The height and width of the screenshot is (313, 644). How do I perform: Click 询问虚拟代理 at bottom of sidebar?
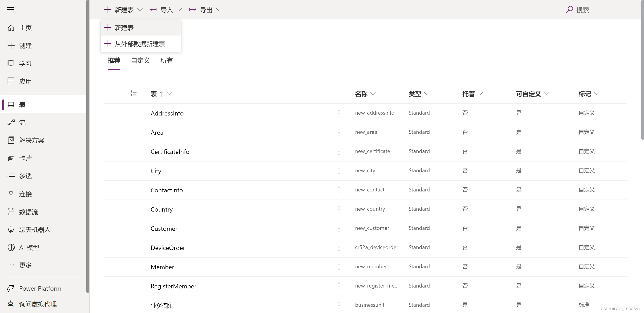(38, 304)
